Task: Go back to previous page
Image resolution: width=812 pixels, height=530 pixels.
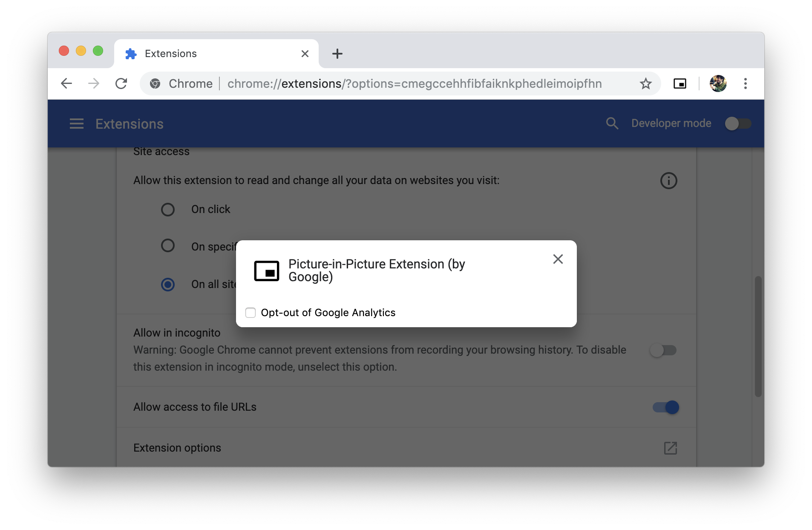Action: [x=66, y=84]
